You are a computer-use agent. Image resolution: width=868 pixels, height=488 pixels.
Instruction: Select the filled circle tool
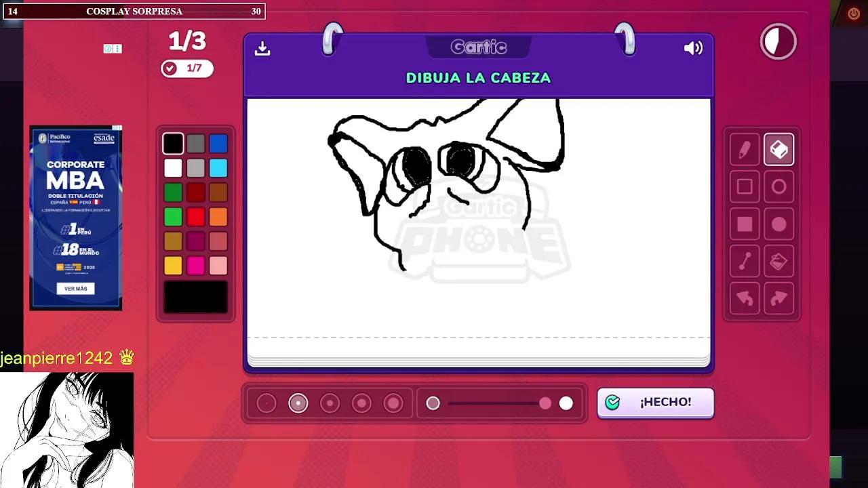pos(778,224)
